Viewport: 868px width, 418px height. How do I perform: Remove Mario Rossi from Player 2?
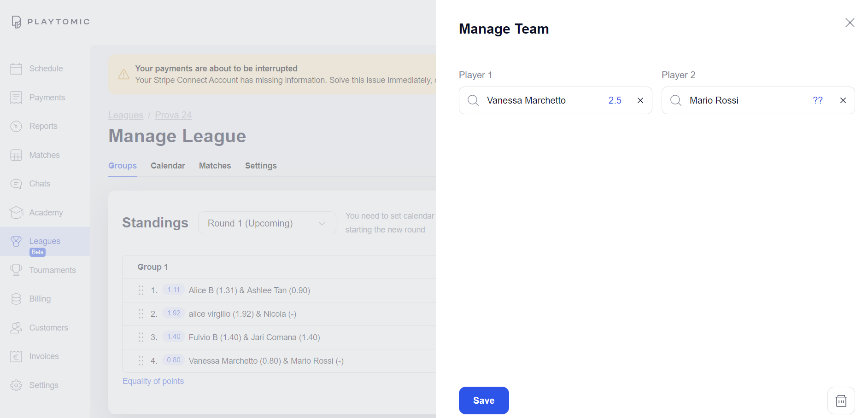click(843, 100)
